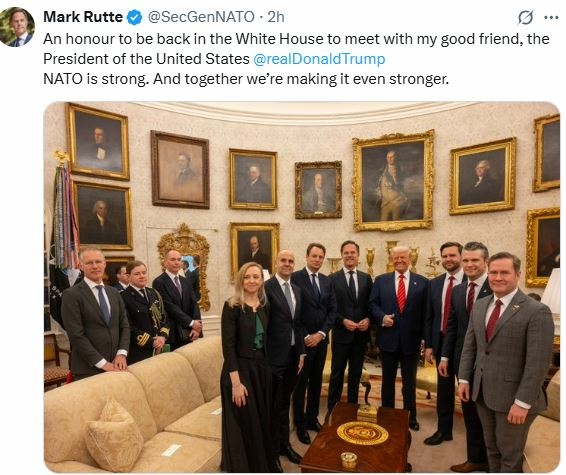Screen dimensions: 566x475
Task: Click the blue verified badge
Action: (135, 17)
